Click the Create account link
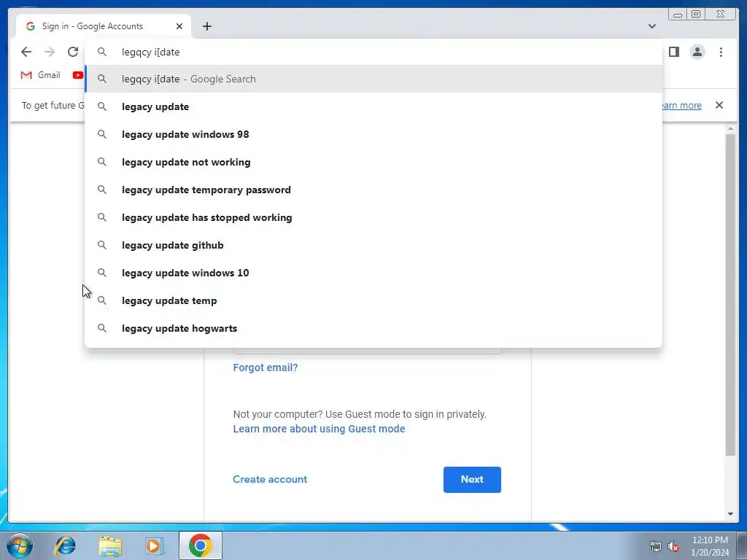Viewport: 747px width, 560px height. tap(270, 480)
